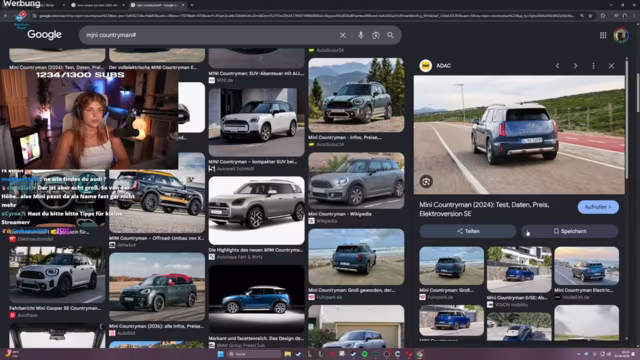
Task: Close the active Google search tab
Action: click(183, 5)
